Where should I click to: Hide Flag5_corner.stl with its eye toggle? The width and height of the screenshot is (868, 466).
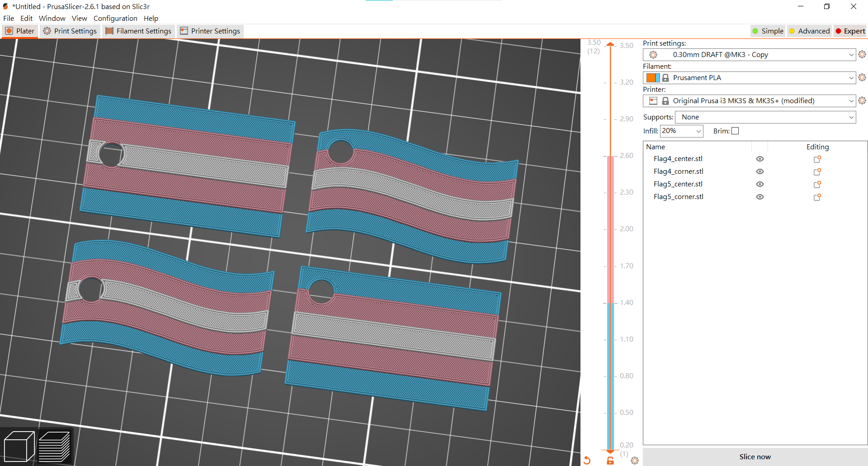tap(759, 197)
